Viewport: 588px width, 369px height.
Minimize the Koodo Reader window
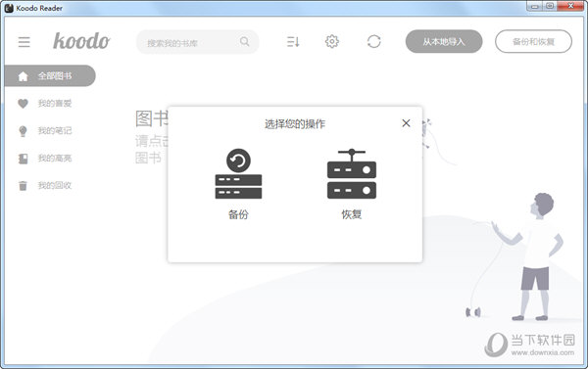click(534, 7)
